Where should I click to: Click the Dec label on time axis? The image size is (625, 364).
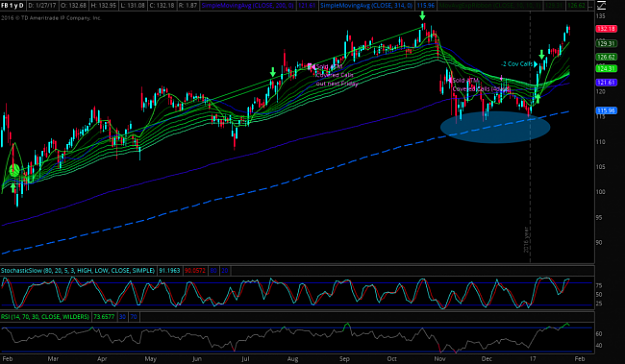point(487,359)
